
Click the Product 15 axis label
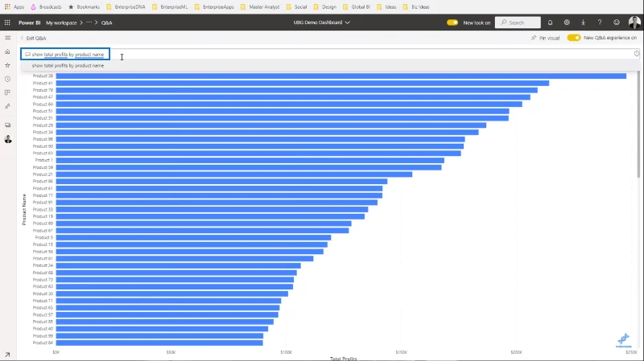[43, 244]
